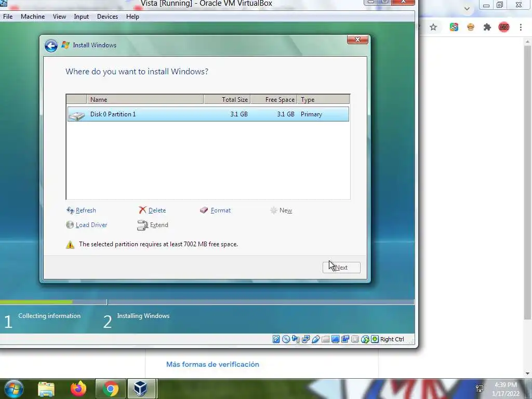Click USB devices icon in VirtualBox status bar

[x=315, y=339]
